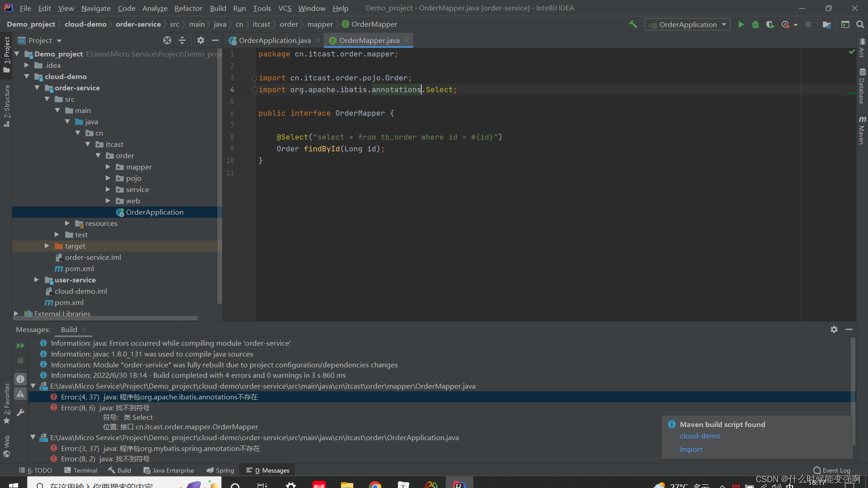Click the Rerun build double-arrow icon
Viewport: 868px width, 488px height.
pyautogui.click(x=20, y=346)
